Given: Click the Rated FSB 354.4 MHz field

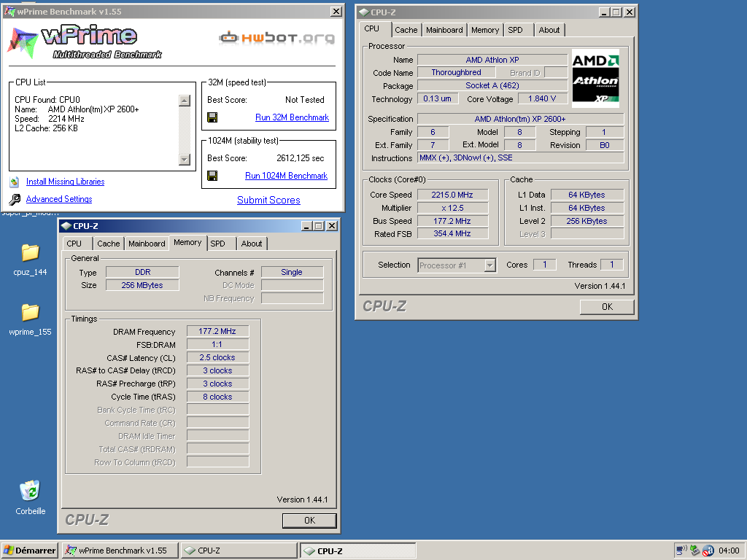Looking at the screenshot, I should click(x=452, y=233).
